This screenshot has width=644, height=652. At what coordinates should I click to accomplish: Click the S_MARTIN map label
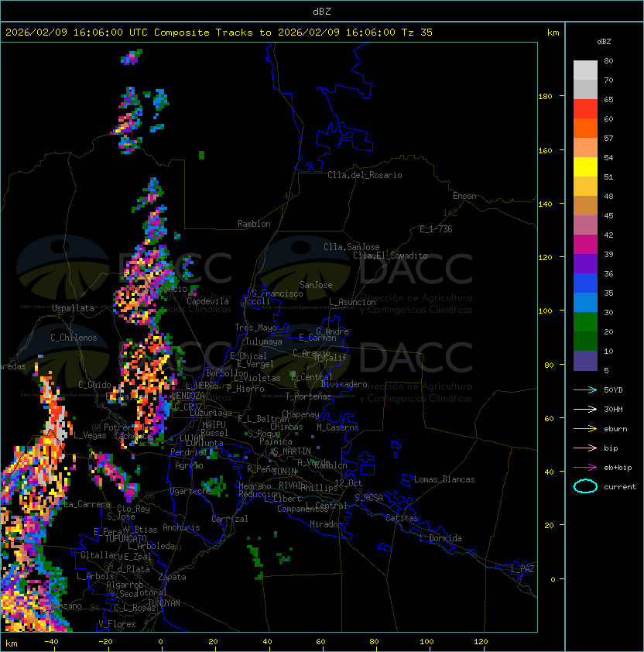[x=292, y=451]
